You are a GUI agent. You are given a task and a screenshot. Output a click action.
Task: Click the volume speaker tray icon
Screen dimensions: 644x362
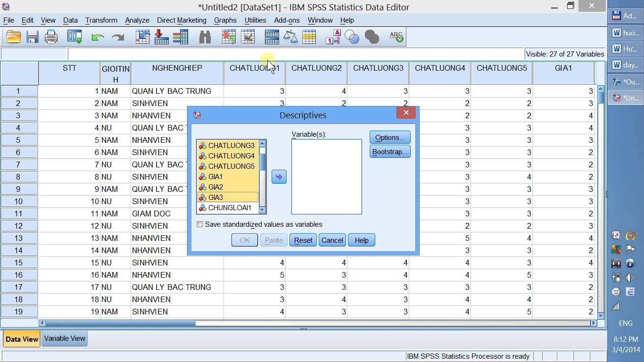(x=630, y=278)
